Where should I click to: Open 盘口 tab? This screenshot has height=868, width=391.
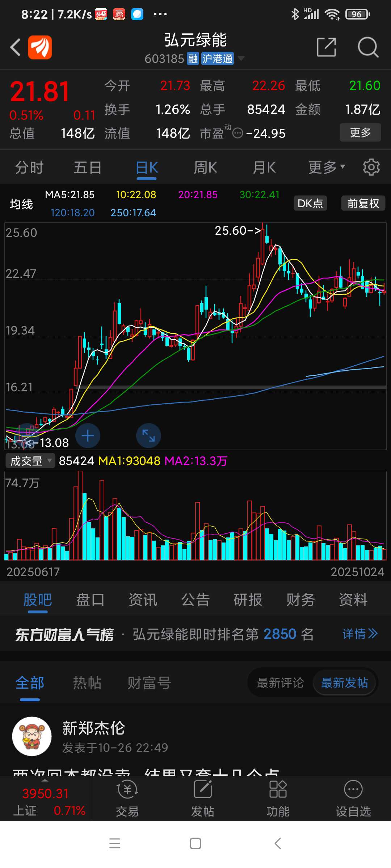pos(90,600)
